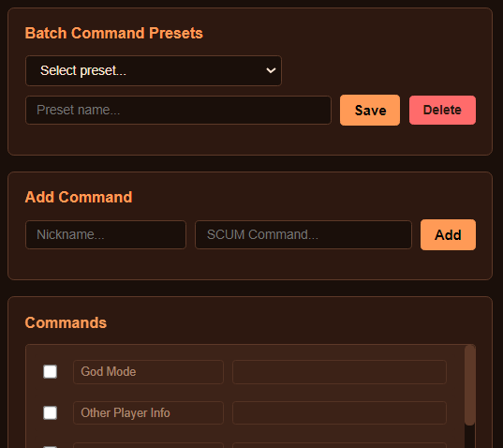
Task: Open the Select preset dropdown
Action: tap(154, 70)
